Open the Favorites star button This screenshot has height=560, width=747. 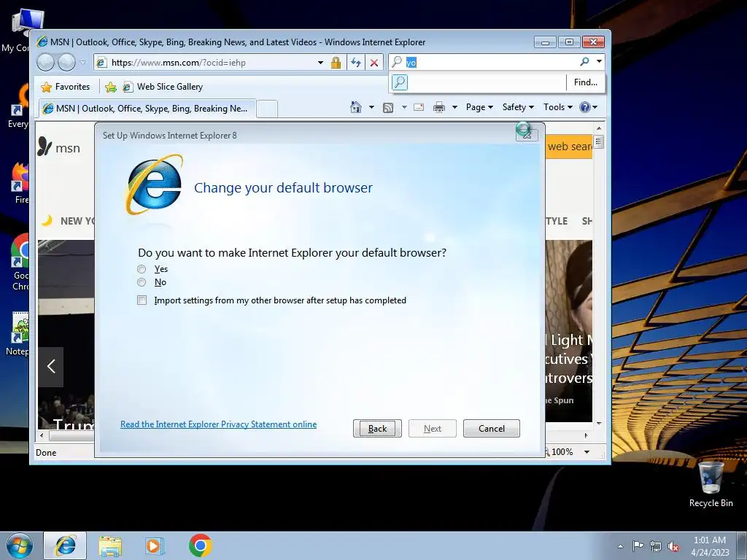click(65, 87)
